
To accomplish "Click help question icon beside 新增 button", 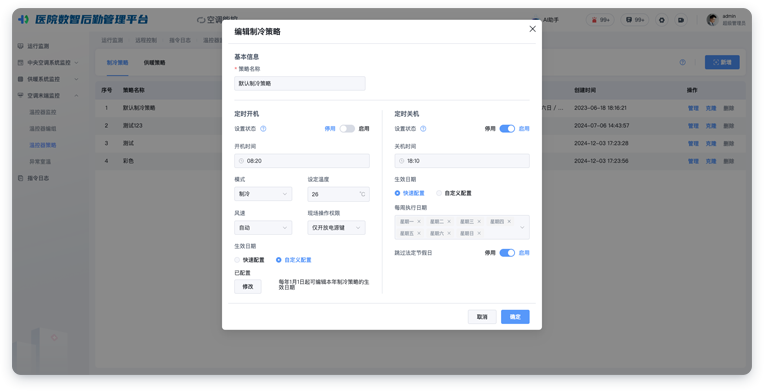I will (683, 62).
